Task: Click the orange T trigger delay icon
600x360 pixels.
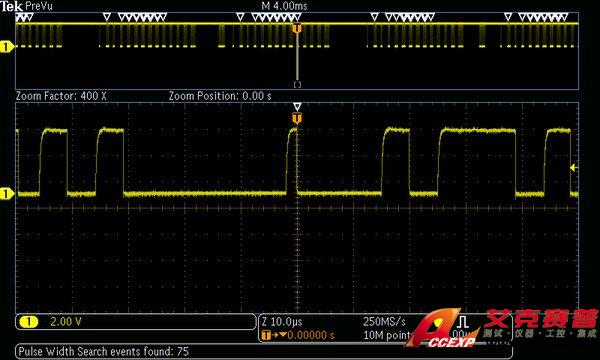Action: click(x=266, y=336)
